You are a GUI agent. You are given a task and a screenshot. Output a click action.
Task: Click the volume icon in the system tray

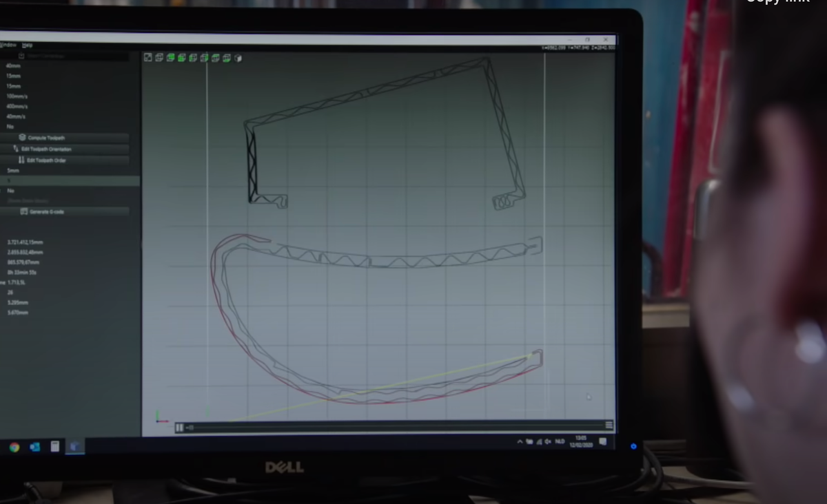(548, 441)
